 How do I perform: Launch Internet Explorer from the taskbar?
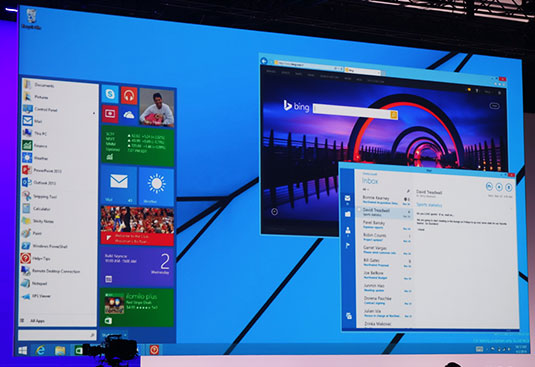pyautogui.click(x=41, y=350)
